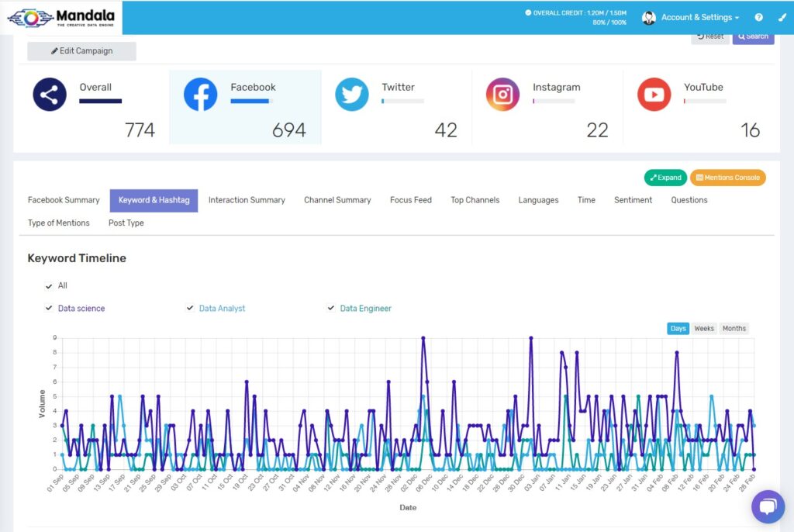The width and height of the screenshot is (794, 532).
Task: Uncheck the All keywords checkbox
Action: click(x=50, y=285)
